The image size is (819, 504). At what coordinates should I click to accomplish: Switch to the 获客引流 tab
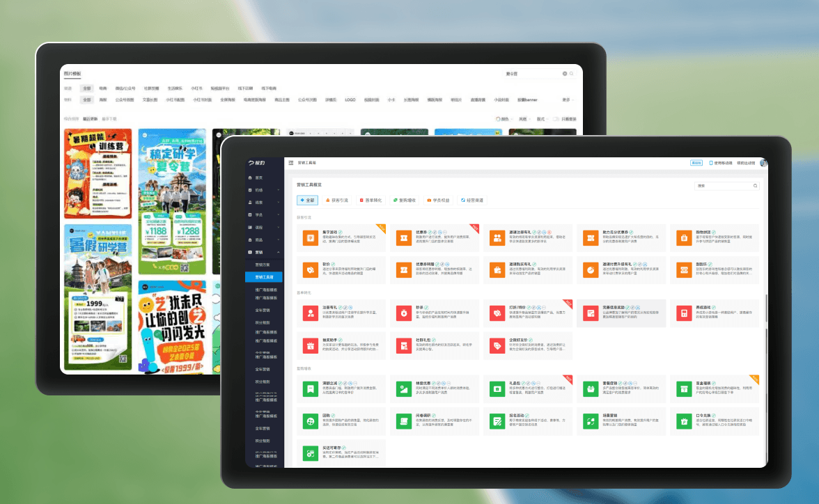tap(336, 200)
